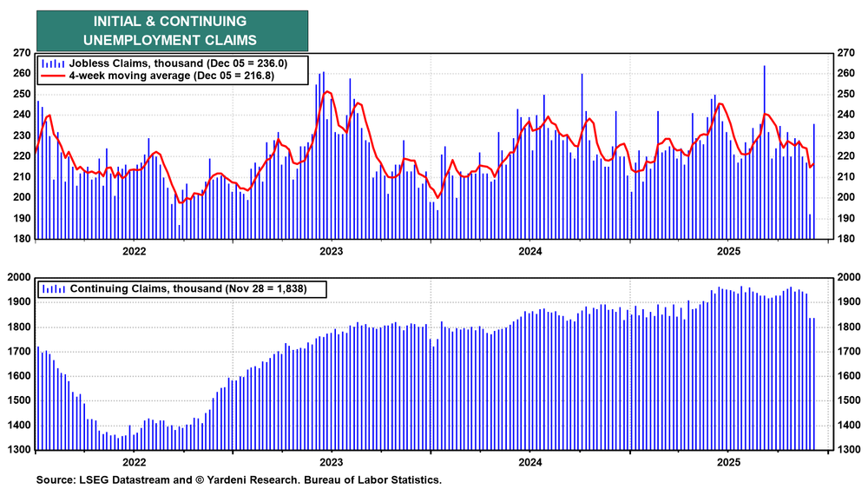
Task: Click the blue bars icon beside Jobless Claims
Action: [53, 63]
